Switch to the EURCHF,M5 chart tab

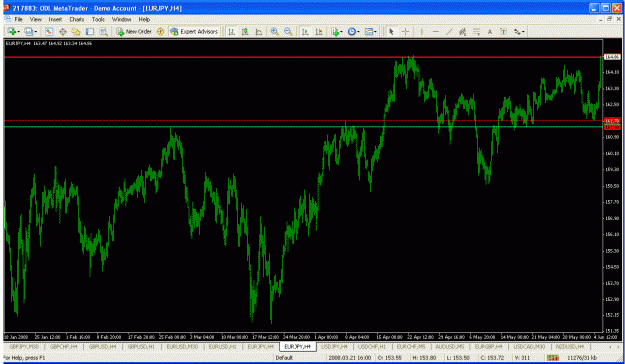[x=411, y=347]
